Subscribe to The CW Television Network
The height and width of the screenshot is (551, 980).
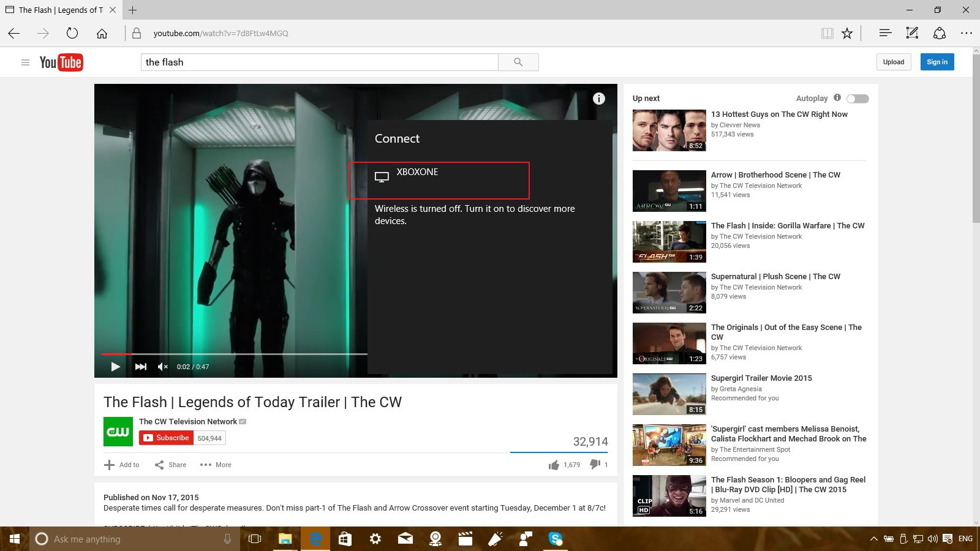167,438
